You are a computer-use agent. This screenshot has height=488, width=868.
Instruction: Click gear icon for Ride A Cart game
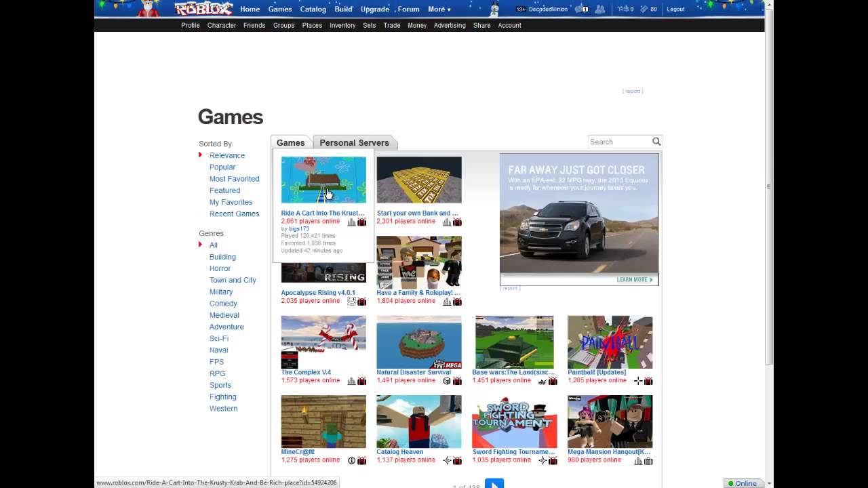click(x=361, y=222)
